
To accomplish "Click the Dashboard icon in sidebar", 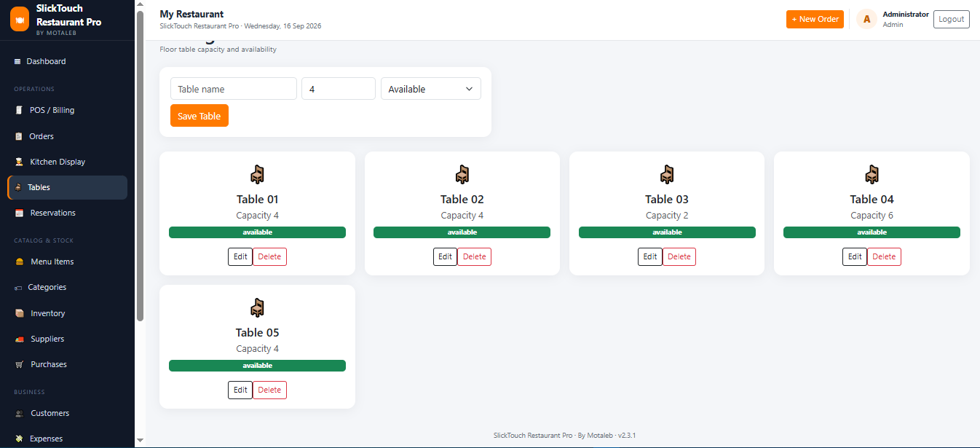I will tap(17, 62).
